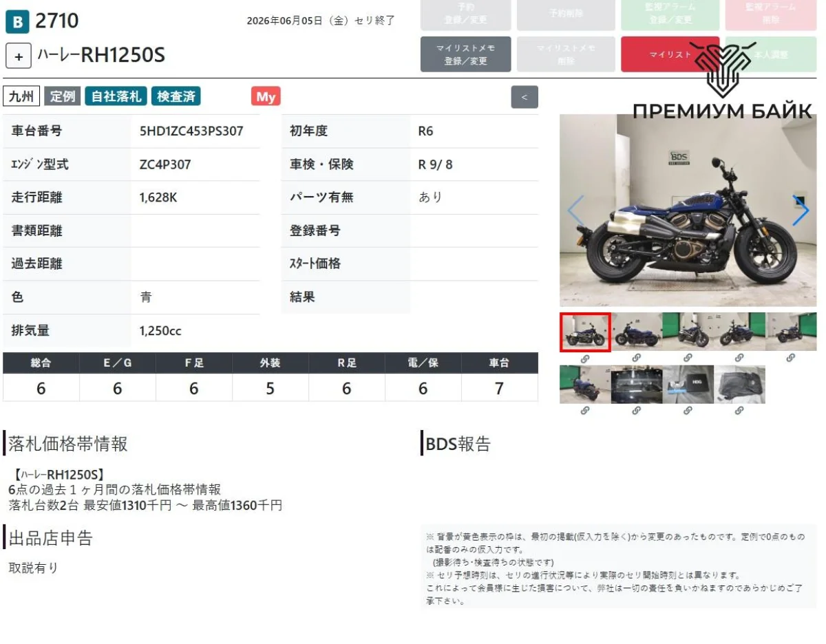Click the color value 青

pyautogui.click(x=146, y=297)
